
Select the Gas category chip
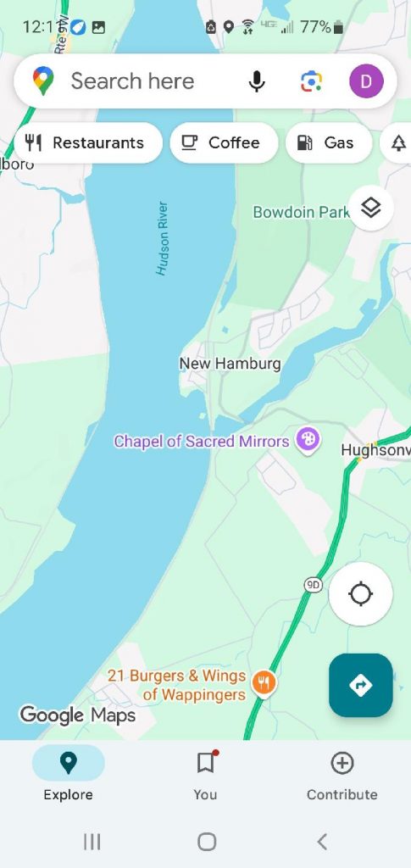tap(329, 142)
